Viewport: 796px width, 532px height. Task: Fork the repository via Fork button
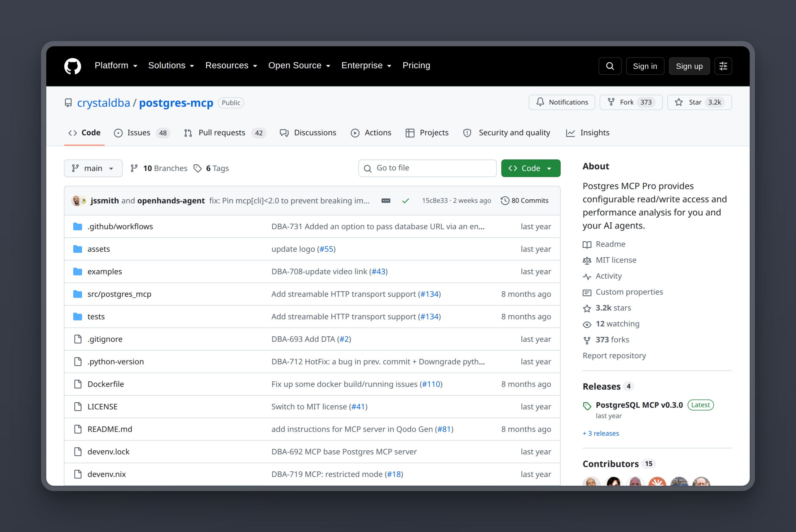click(x=631, y=102)
